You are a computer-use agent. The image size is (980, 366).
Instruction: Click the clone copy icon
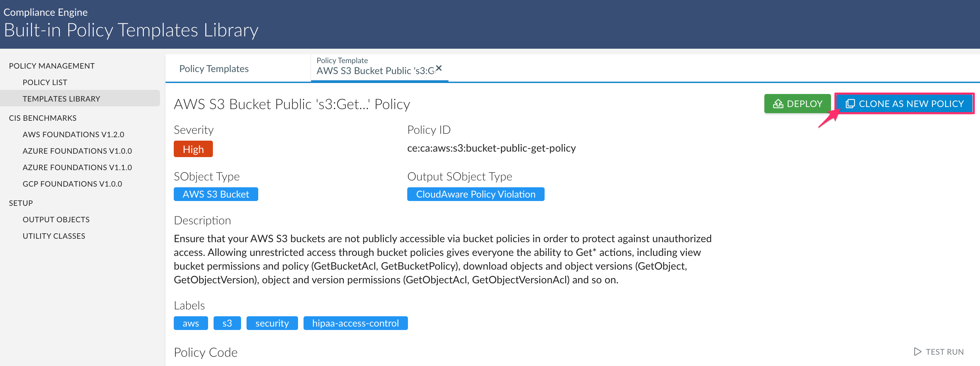point(850,104)
